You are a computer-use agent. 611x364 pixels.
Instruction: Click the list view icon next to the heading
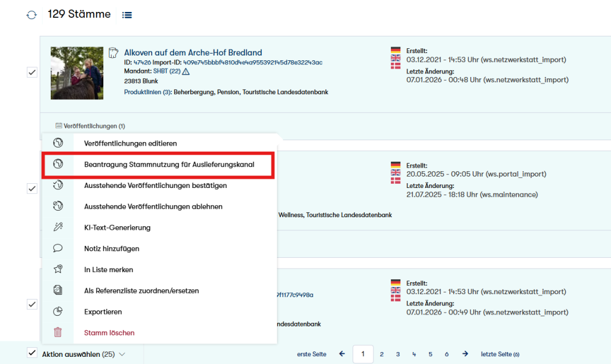pyautogui.click(x=126, y=15)
